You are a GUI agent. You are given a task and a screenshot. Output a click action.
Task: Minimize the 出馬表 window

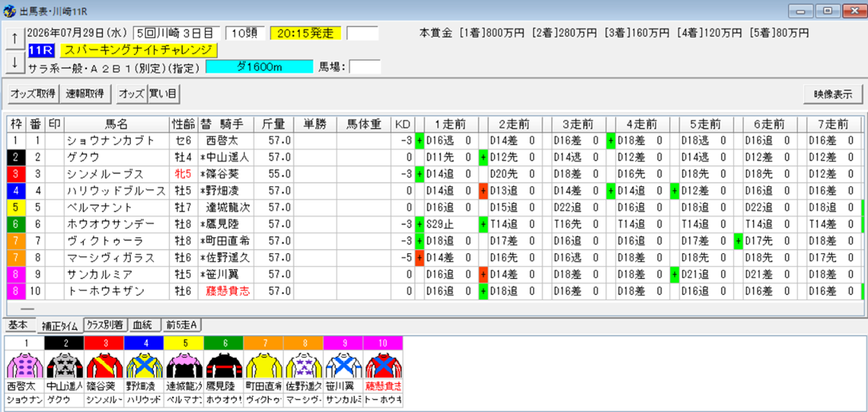[x=800, y=10]
